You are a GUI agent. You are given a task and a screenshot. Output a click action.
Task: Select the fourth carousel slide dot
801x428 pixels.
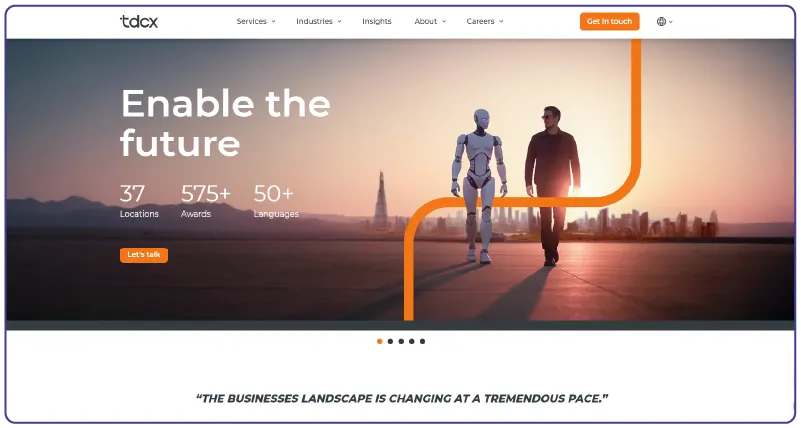[x=412, y=341]
